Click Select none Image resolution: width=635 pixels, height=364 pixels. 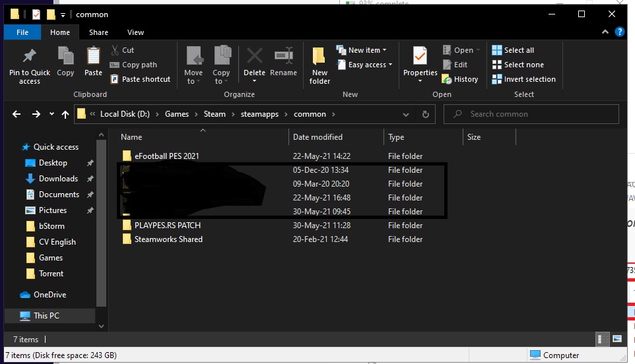(x=518, y=65)
